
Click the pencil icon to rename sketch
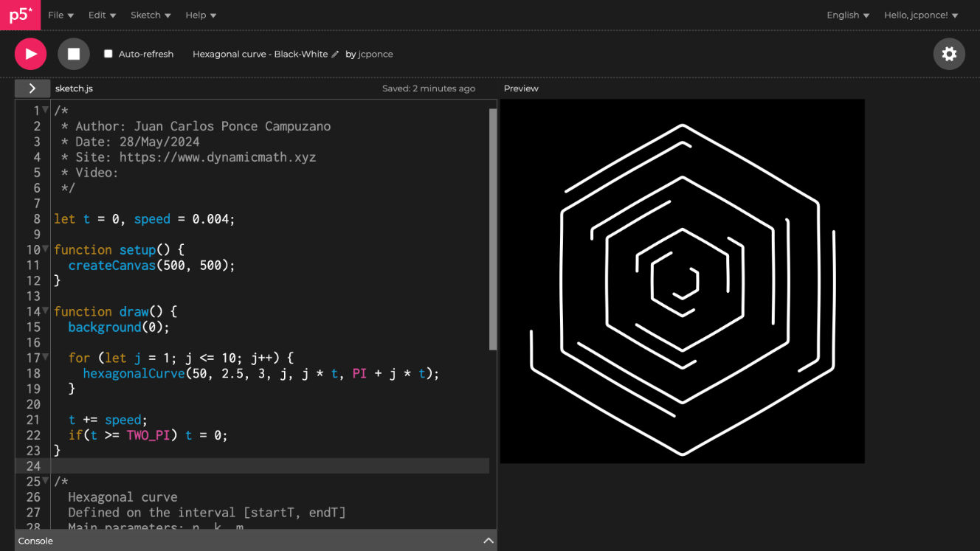[x=335, y=55]
